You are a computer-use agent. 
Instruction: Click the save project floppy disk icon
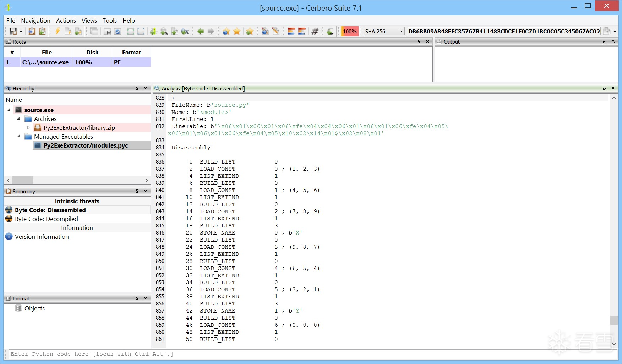13,32
